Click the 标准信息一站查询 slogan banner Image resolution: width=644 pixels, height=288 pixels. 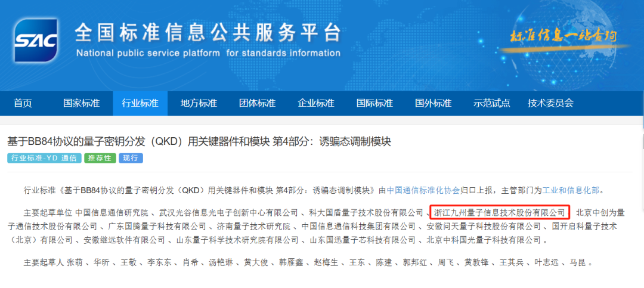click(563, 36)
